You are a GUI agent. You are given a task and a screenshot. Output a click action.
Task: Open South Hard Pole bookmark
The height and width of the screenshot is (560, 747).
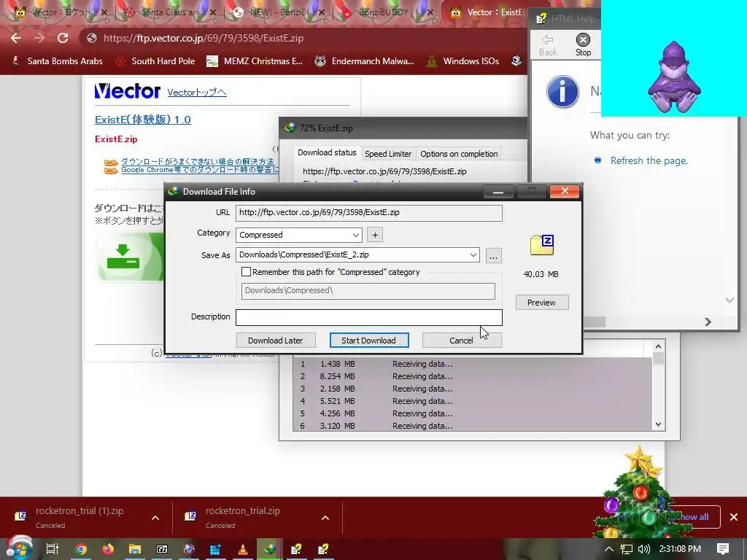[x=156, y=61]
